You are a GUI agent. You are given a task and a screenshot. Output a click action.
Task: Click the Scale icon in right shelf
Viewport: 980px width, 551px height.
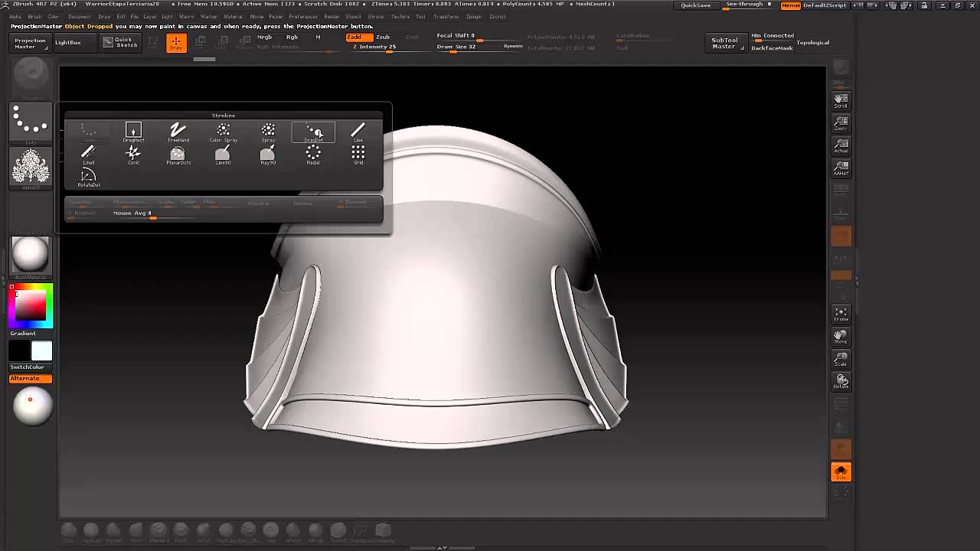pos(841,359)
